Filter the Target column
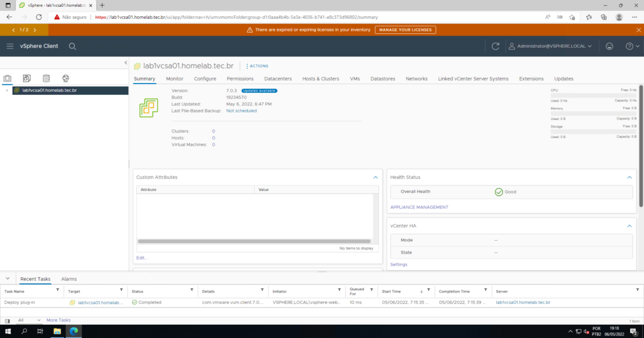644x338 pixels. coord(121,290)
